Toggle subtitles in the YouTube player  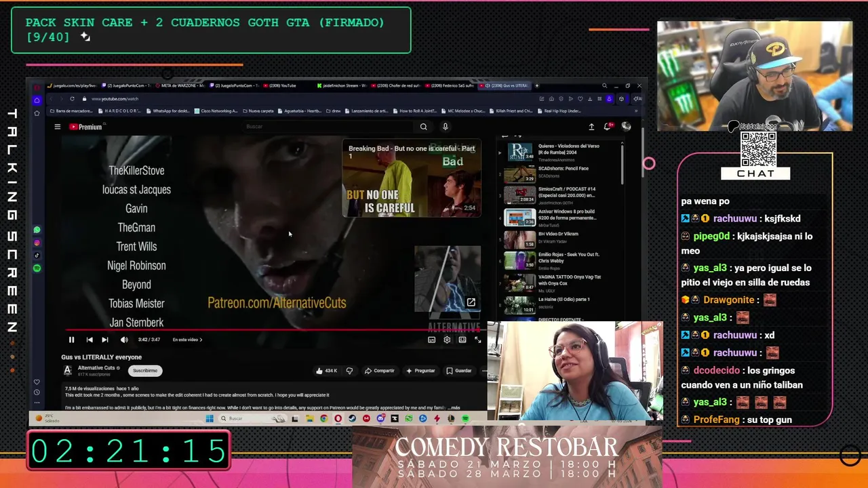tap(431, 340)
